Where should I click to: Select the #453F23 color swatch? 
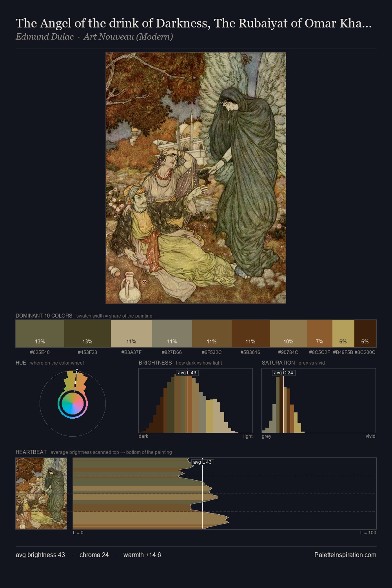click(x=87, y=334)
